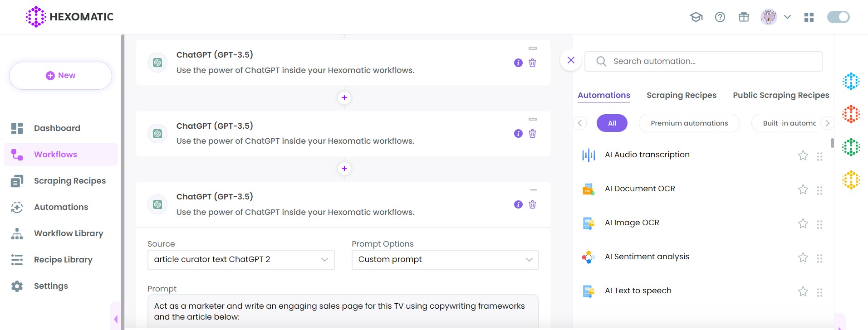This screenshot has width=868, height=330.
Task: Select the All filter chip
Action: [x=612, y=123]
